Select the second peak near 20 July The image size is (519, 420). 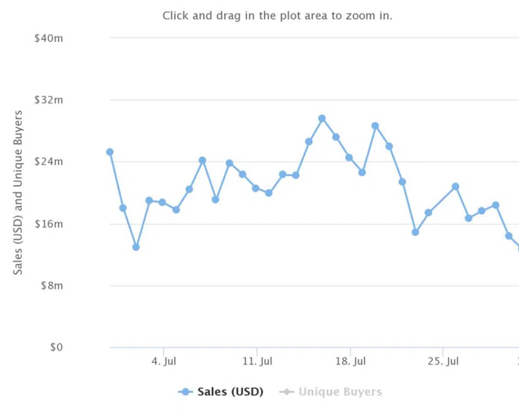(x=375, y=126)
